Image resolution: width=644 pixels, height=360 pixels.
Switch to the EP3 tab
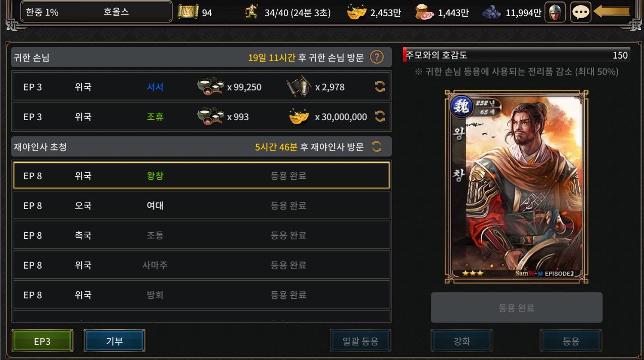pyautogui.click(x=42, y=341)
